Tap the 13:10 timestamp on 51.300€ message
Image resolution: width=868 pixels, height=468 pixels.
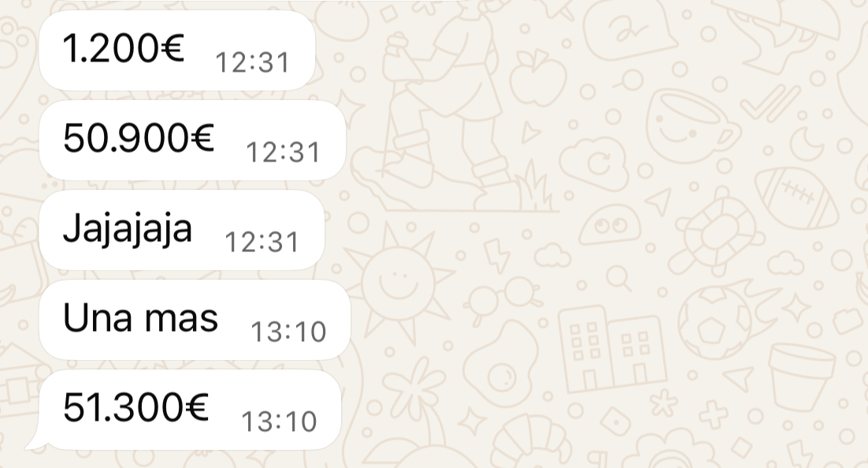279,422
